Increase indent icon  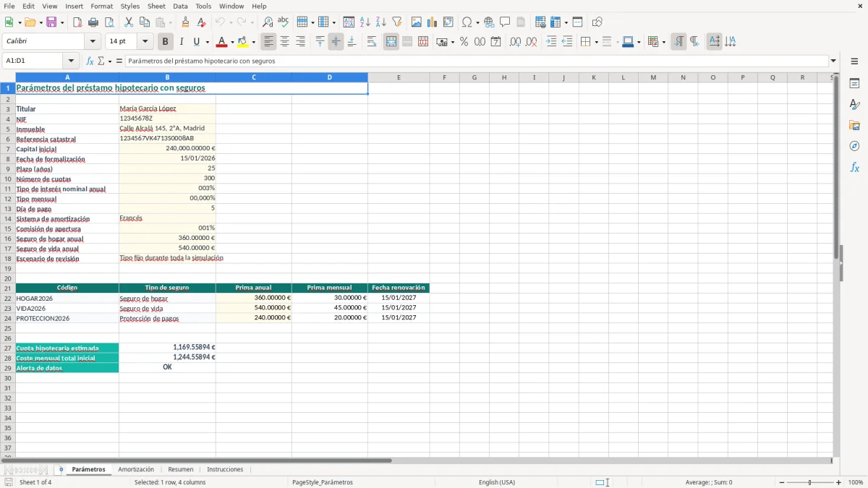coord(551,42)
